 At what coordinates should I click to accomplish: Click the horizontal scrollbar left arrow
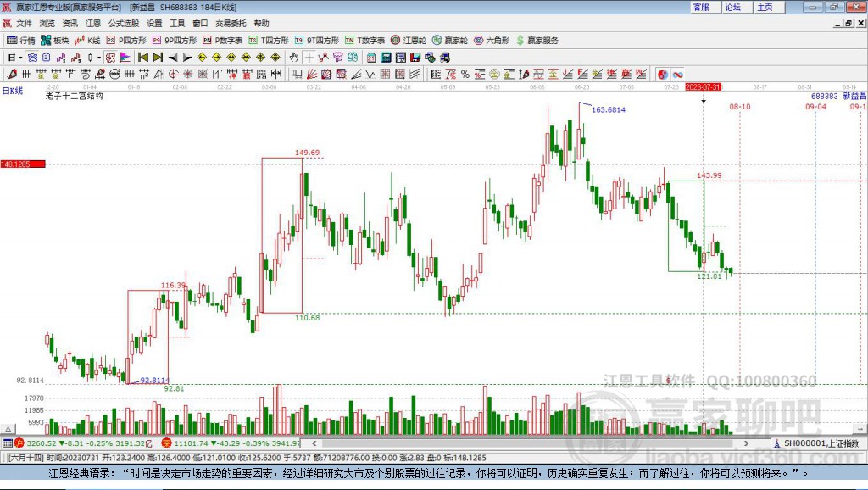(314, 443)
